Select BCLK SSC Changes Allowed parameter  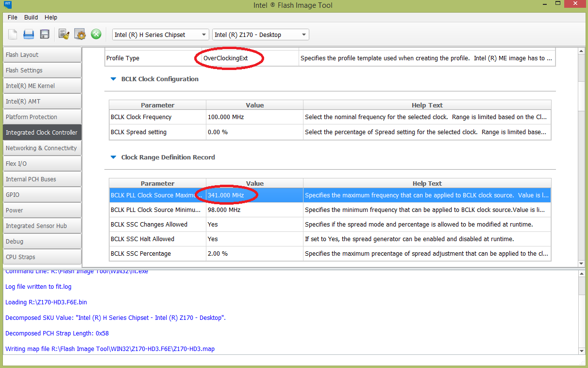coord(157,225)
